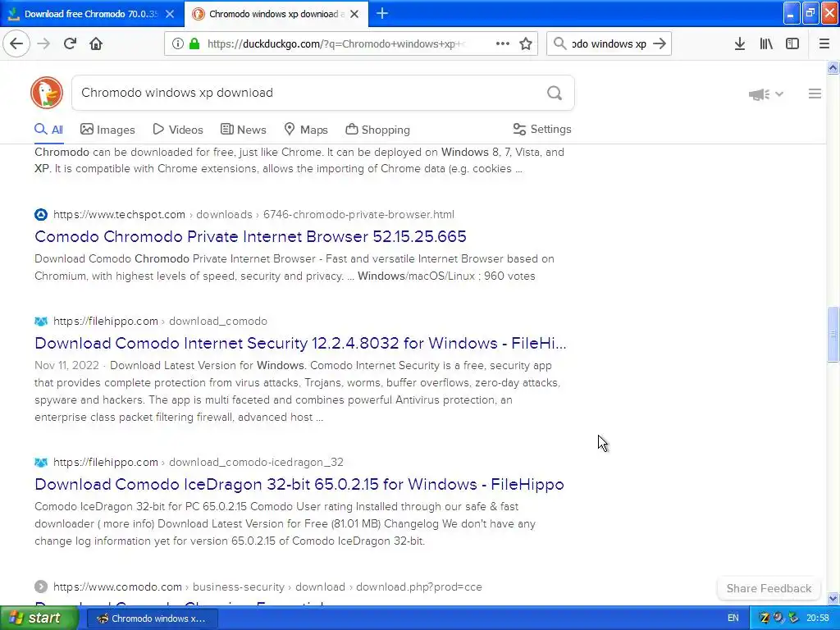
Task: Click the yellow Z tray icon
Action: 764,618
